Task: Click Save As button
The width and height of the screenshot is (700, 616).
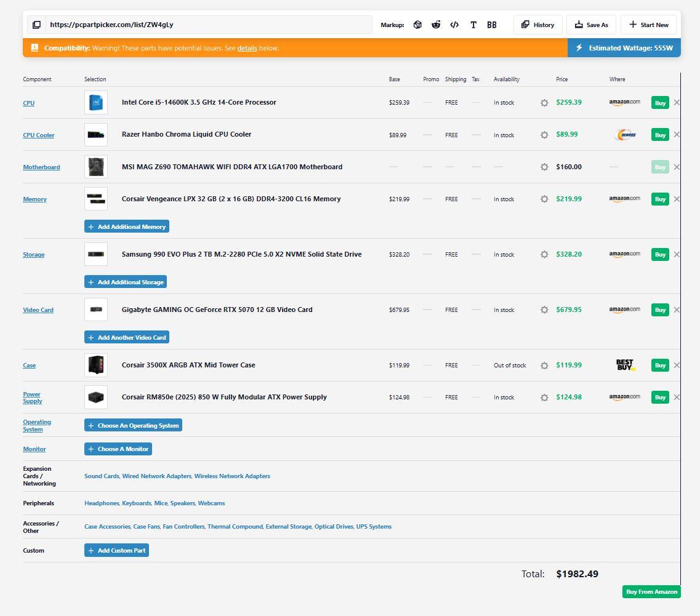Action: 591,25
